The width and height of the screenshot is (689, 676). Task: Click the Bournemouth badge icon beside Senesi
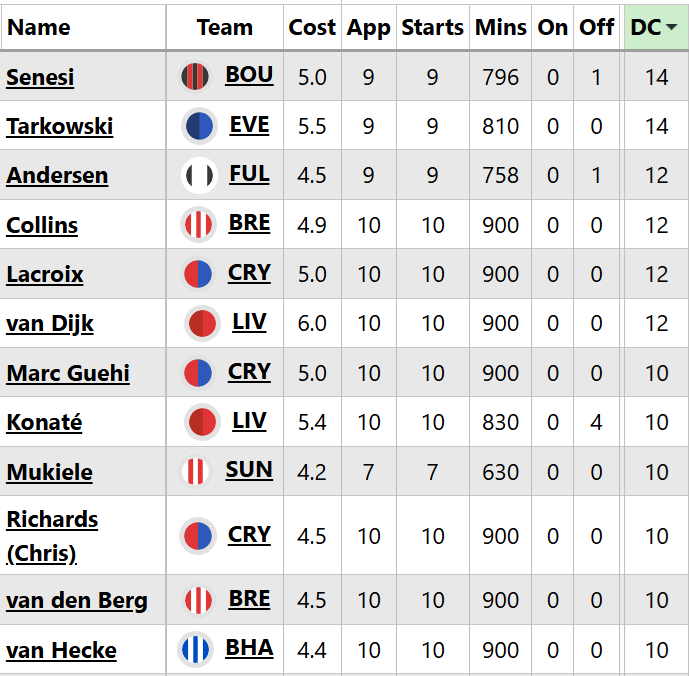coord(197,77)
